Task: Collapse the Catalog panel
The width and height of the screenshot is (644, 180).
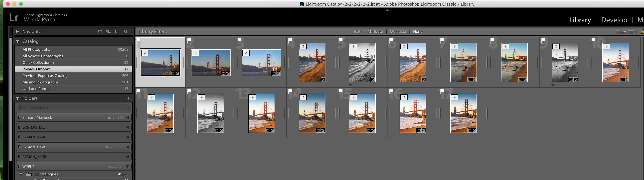Action: [x=18, y=41]
